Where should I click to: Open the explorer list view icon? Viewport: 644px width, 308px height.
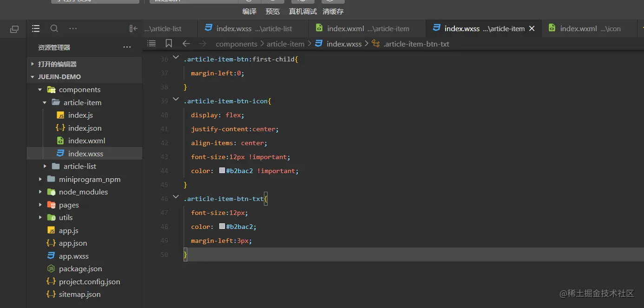click(36, 29)
